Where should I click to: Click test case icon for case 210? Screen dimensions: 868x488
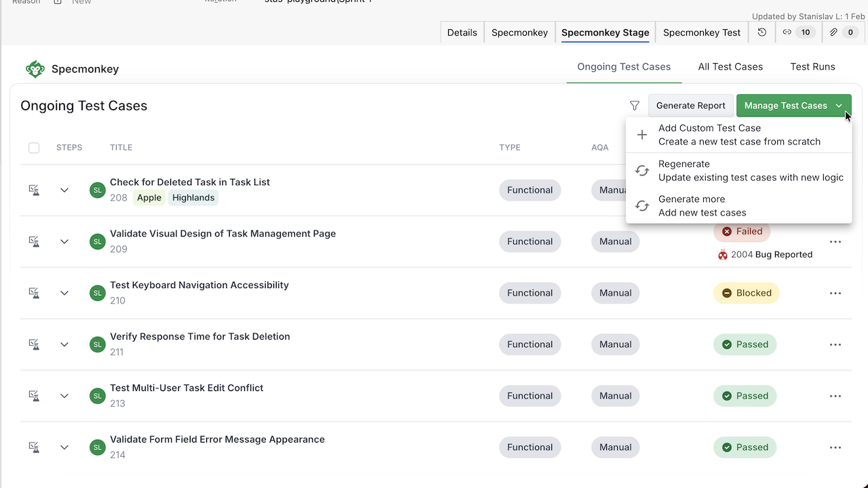click(34, 293)
